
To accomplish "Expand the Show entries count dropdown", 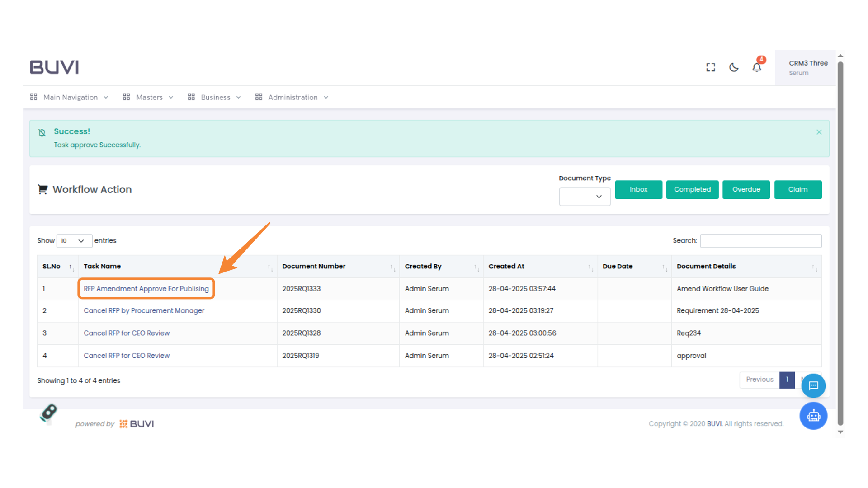I will click(74, 241).
